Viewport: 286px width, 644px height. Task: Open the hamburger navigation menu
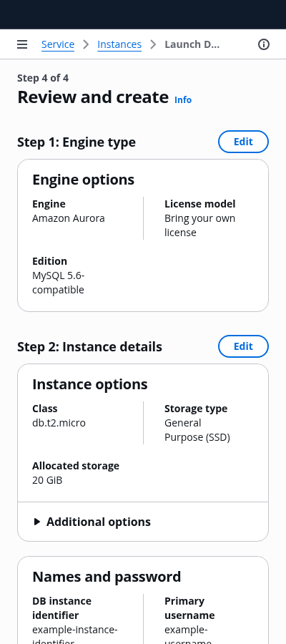22,44
